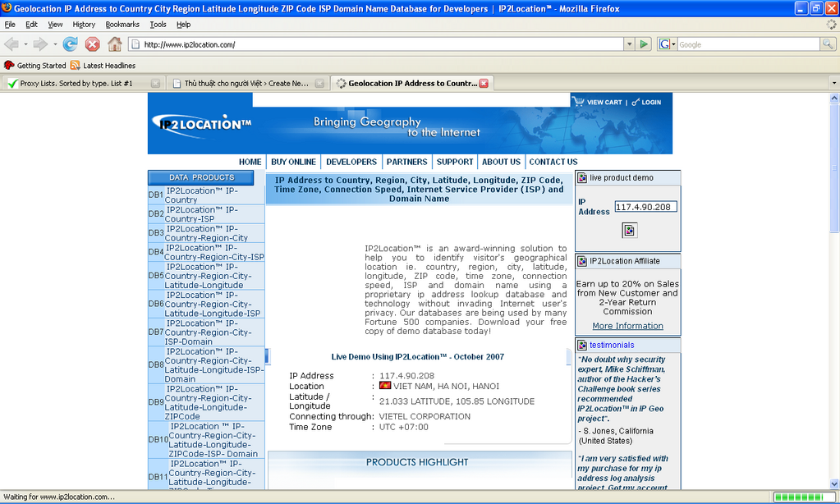Click the testimonials panel icon
This screenshot has height=504, width=840.
coord(582,345)
